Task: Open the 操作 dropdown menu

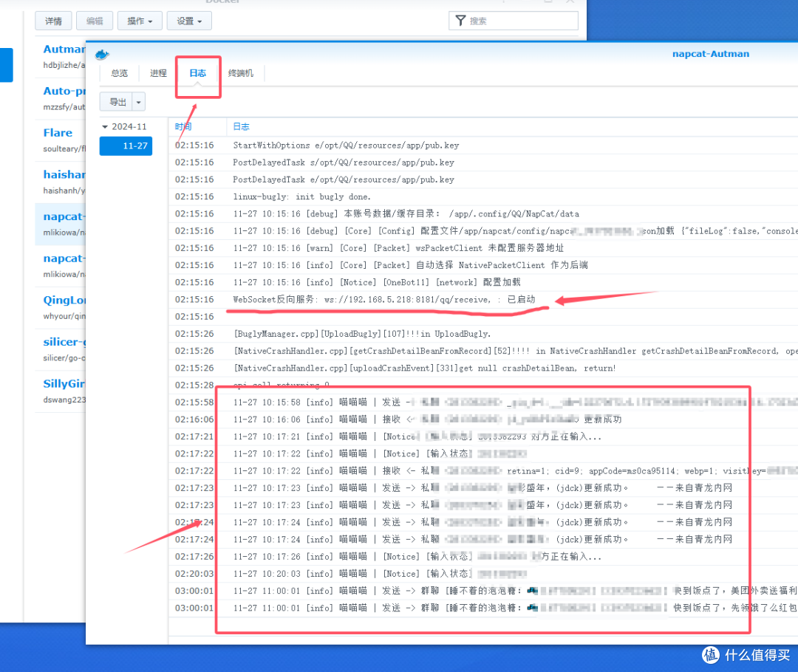Action: [140, 21]
